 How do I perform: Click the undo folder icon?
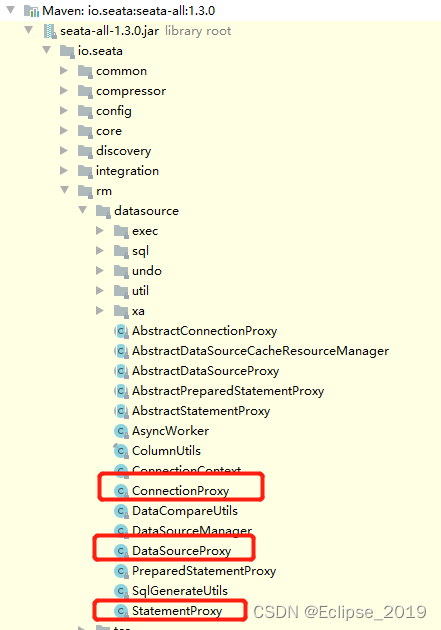[121, 272]
